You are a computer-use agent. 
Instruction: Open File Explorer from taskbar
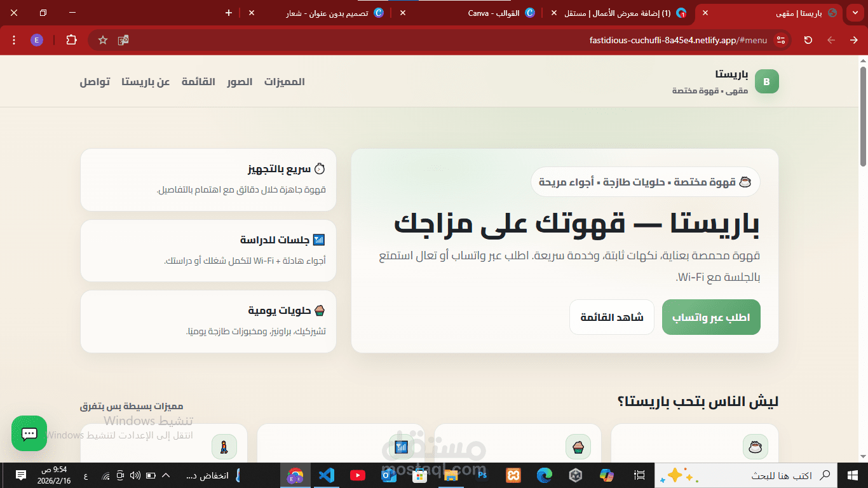451,475
